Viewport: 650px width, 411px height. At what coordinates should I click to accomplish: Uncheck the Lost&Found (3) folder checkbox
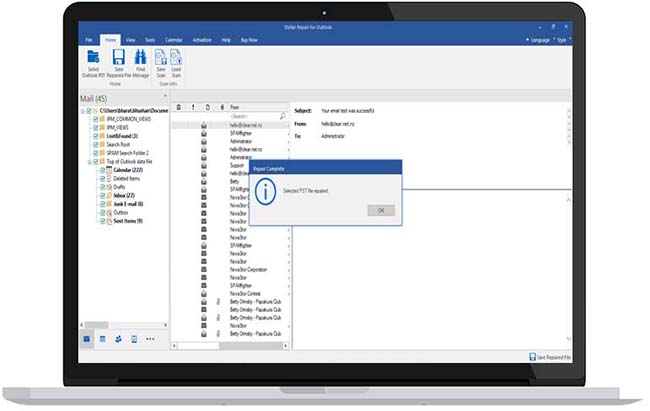click(96, 136)
